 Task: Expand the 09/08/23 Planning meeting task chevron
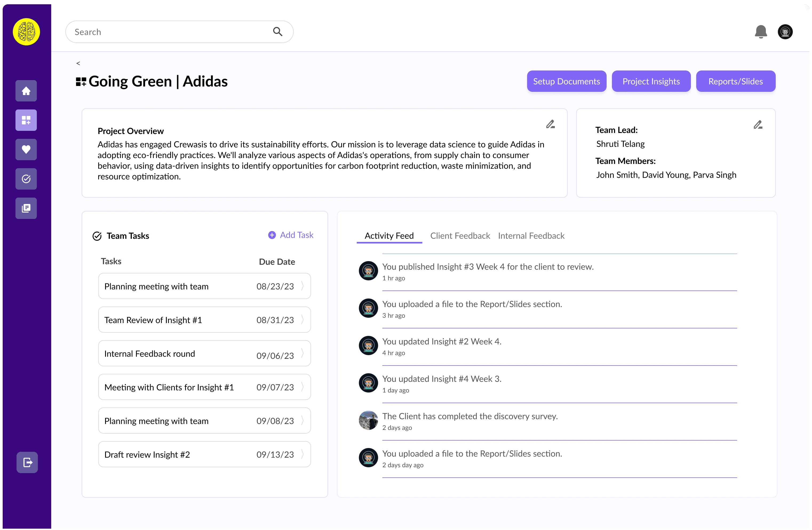[x=302, y=421]
